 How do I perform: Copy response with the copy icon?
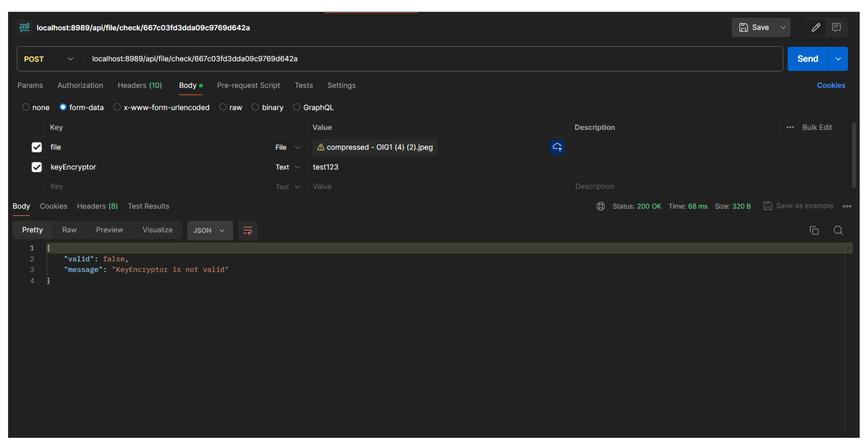pos(814,230)
